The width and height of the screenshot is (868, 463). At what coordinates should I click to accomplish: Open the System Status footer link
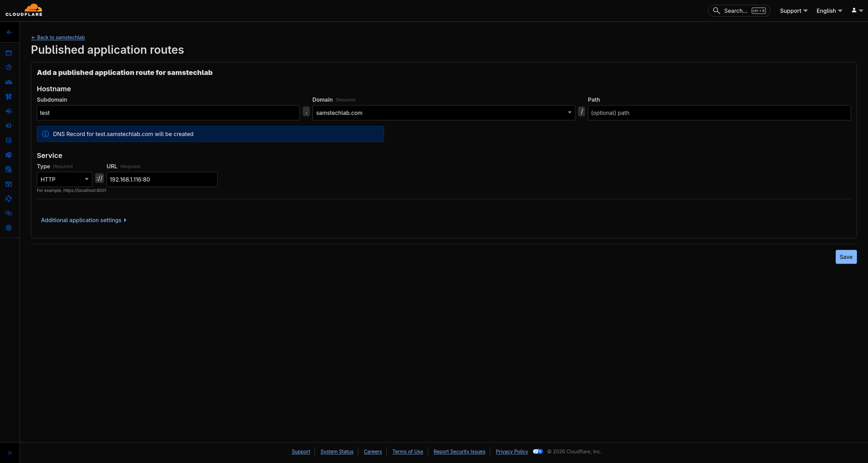[337, 452]
